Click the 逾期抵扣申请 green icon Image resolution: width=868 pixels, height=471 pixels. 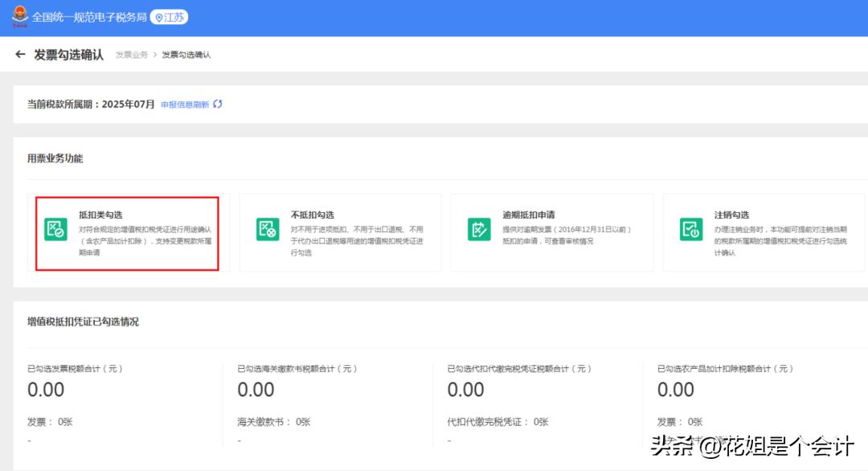tap(479, 229)
